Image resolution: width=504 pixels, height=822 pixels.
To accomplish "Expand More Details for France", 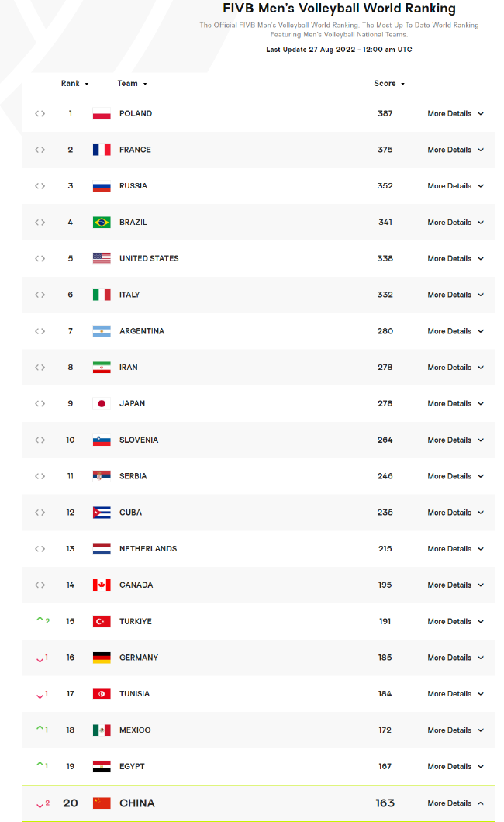I will coord(455,150).
